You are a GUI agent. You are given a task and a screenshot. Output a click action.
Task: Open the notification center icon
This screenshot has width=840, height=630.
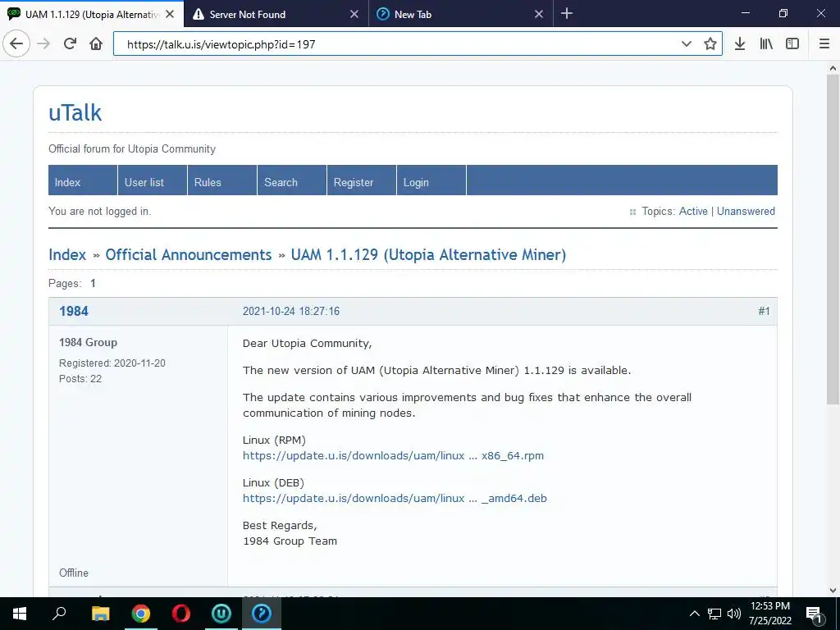[815, 614]
